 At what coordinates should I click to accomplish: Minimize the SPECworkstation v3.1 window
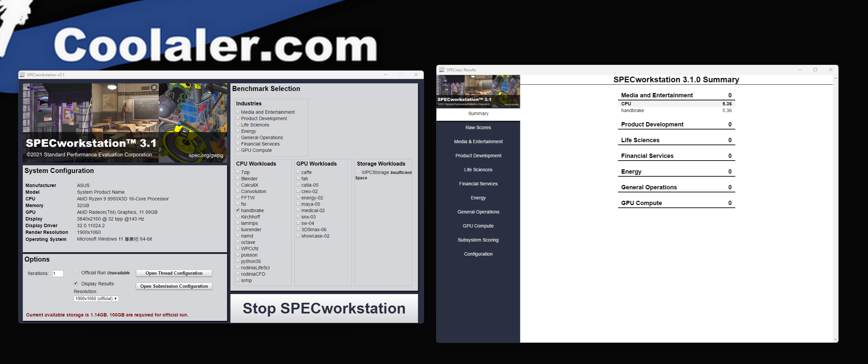(x=385, y=75)
